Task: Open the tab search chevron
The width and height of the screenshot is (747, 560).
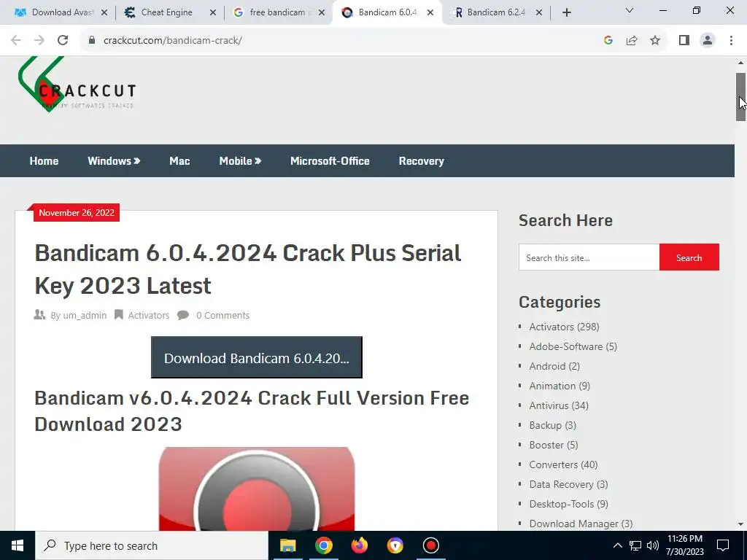Action: [x=630, y=10]
